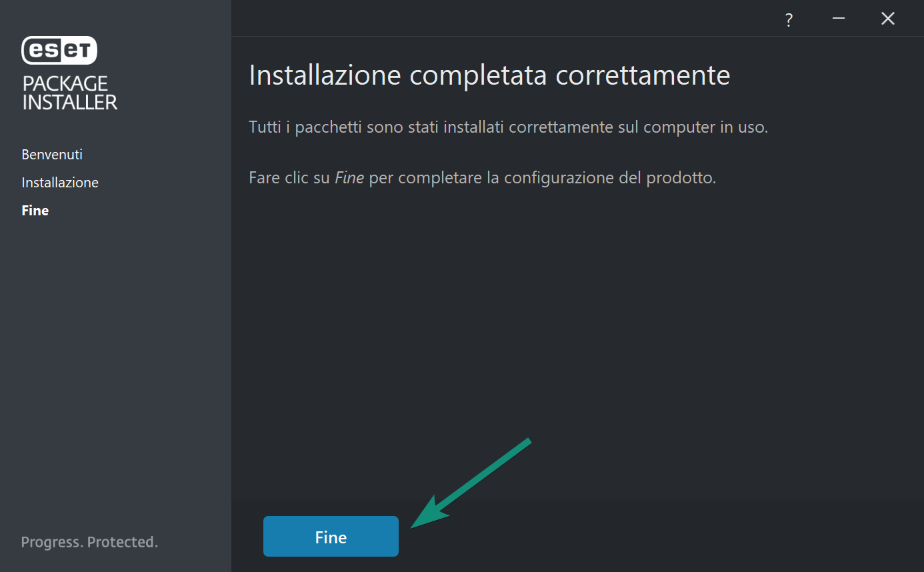Screen dimensions: 924x572
Task: Click the word correttamente in the large heading
Action: point(643,75)
